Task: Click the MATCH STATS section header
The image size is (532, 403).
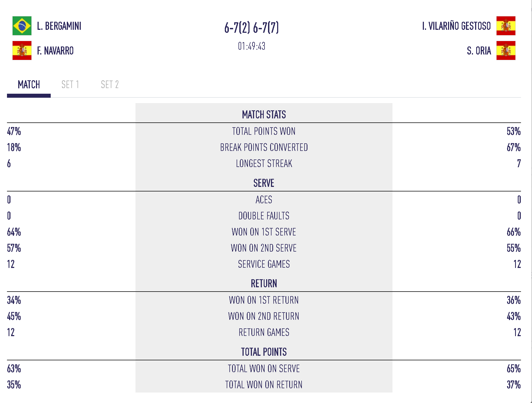Action: (x=264, y=115)
